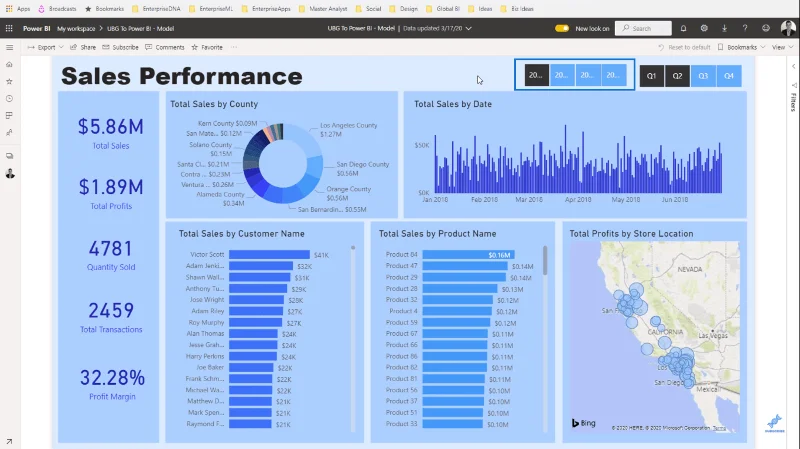The image size is (800, 449).
Task: Click Subscribe in the report toolbar
Action: pyautogui.click(x=120, y=47)
